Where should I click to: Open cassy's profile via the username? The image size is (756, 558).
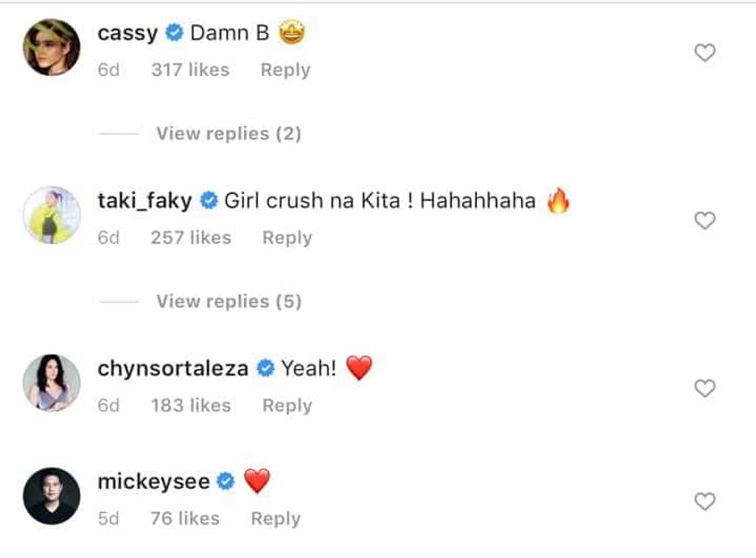[129, 31]
